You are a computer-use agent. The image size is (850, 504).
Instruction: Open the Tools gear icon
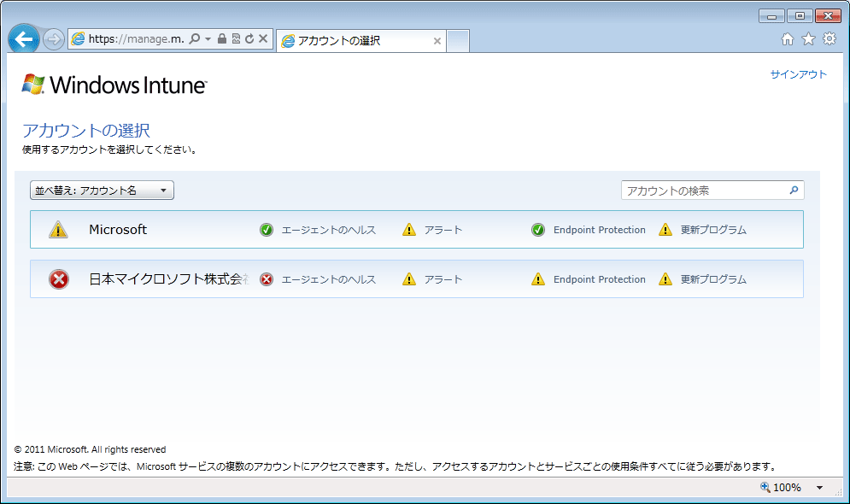point(829,38)
